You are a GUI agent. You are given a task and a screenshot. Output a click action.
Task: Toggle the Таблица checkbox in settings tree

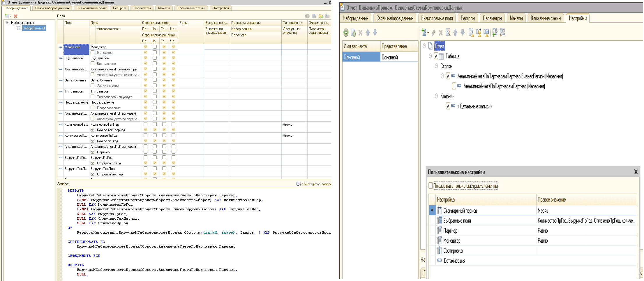[436, 56]
